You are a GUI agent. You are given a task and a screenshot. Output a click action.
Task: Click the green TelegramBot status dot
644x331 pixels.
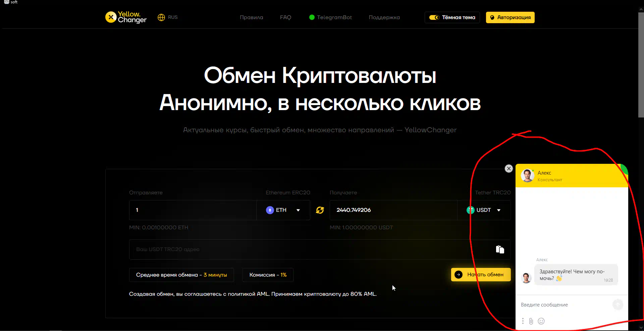312,17
